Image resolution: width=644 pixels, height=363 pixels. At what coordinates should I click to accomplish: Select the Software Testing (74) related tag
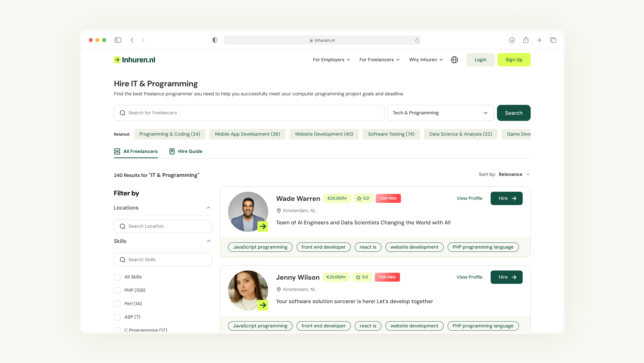click(x=391, y=134)
